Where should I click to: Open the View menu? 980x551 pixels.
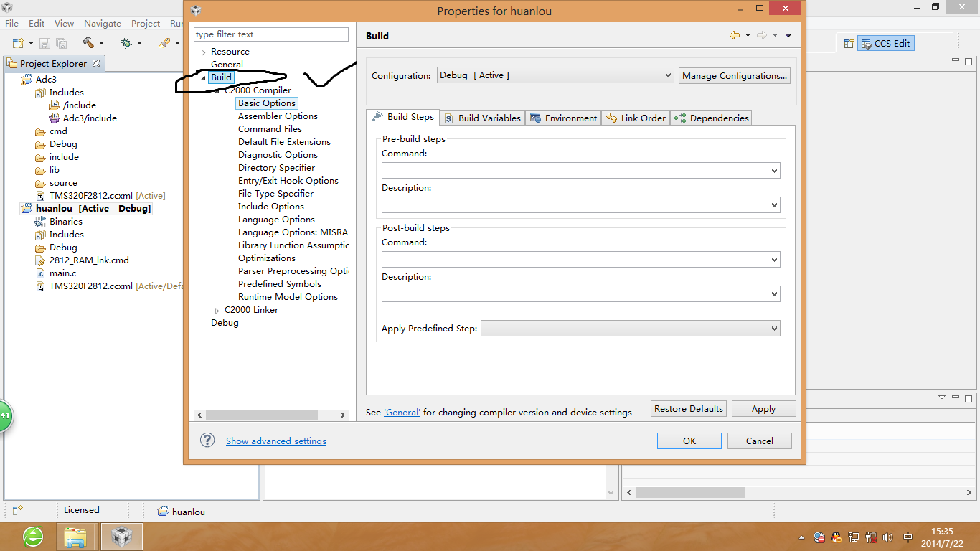click(64, 23)
